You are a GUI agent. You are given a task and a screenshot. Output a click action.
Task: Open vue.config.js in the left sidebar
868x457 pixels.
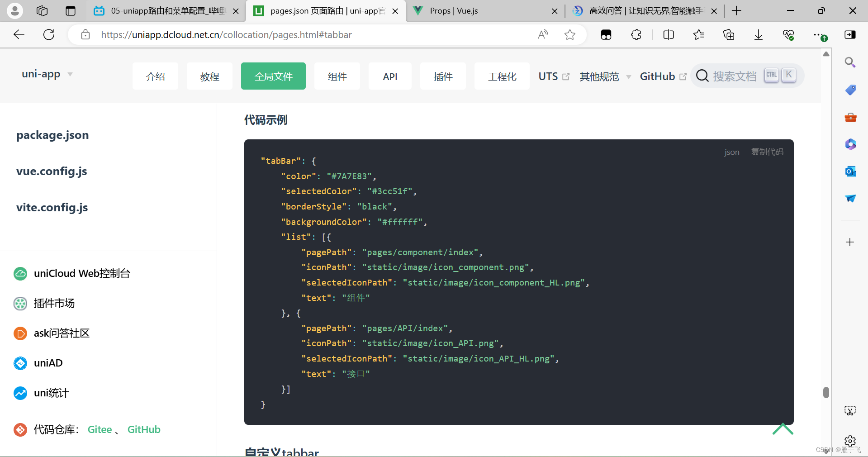[52, 171]
